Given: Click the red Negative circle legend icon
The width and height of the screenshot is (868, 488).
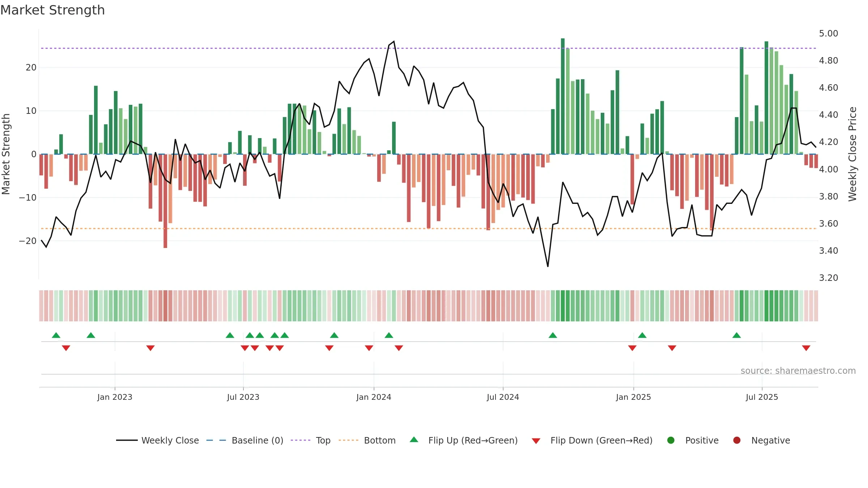Looking at the screenshot, I should coord(737,440).
